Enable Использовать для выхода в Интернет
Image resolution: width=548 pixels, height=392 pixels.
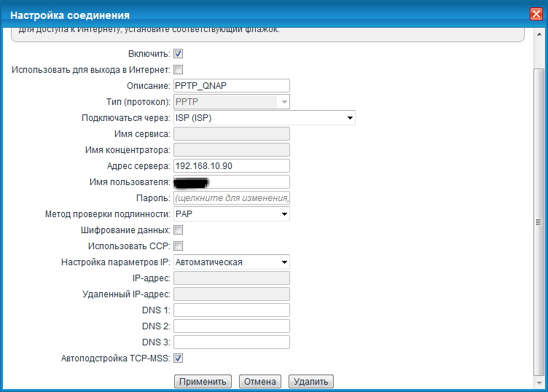click(x=178, y=70)
